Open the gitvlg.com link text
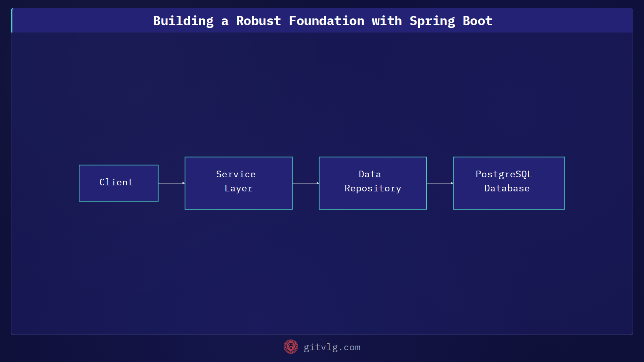This screenshot has width=644, height=362. coord(332,347)
